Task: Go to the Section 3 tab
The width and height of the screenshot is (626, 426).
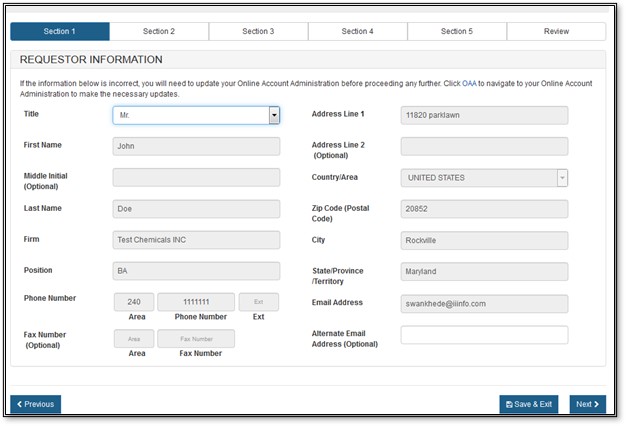Action: tap(258, 32)
